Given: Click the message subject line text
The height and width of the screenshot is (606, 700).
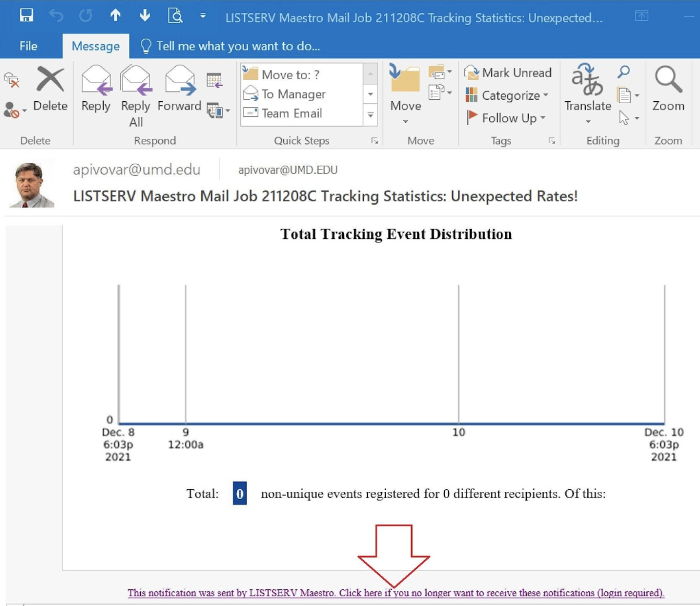Looking at the screenshot, I should tap(325, 196).
